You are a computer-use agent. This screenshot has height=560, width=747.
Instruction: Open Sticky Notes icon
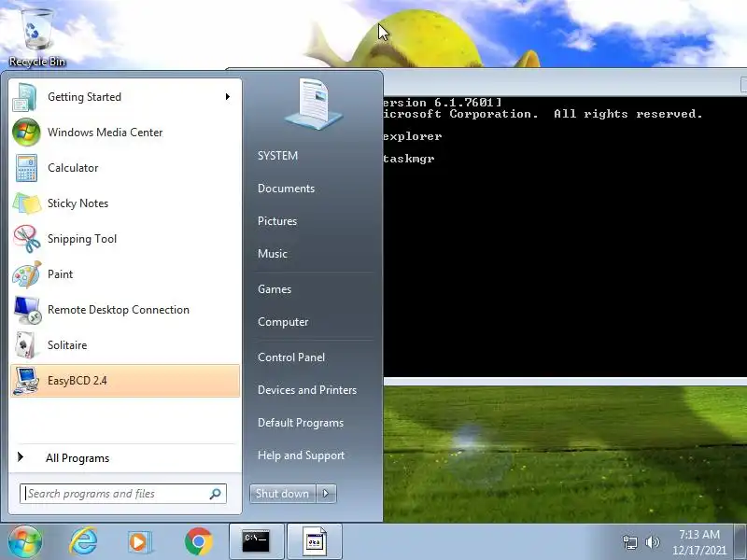pyautogui.click(x=27, y=203)
